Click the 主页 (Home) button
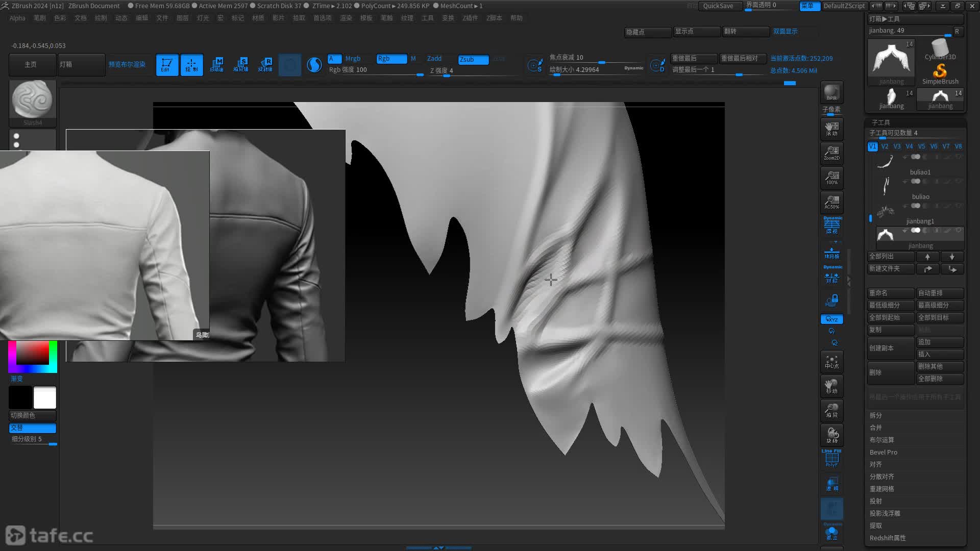Viewport: 980px width, 551px height. pos(32,65)
